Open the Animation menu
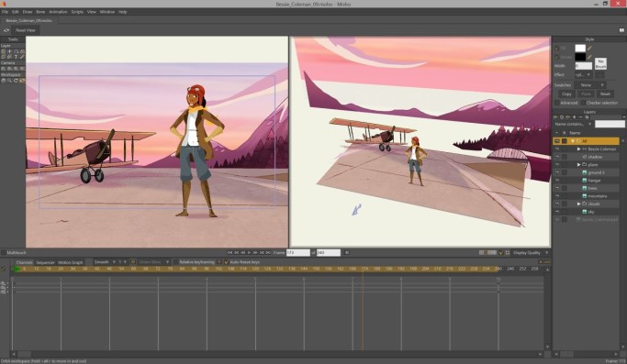Viewport: 627px width, 364px height. click(x=58, y=12)
